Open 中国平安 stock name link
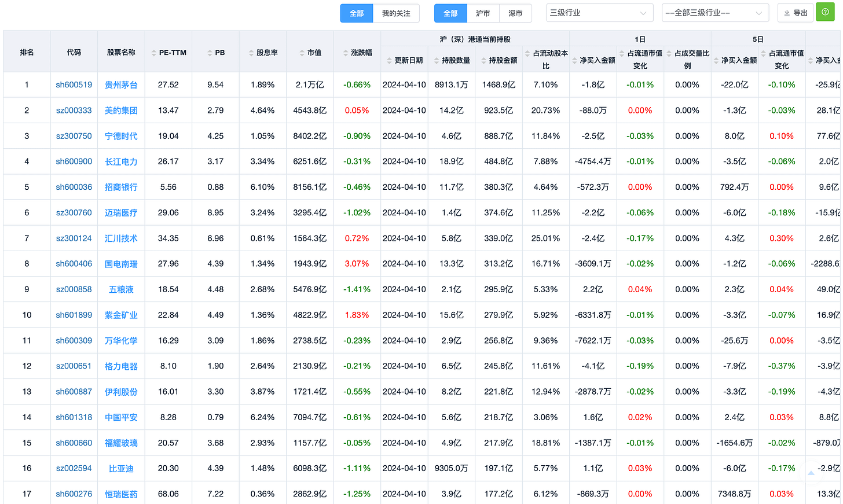843x504 pixels. [x=121, y=417]
